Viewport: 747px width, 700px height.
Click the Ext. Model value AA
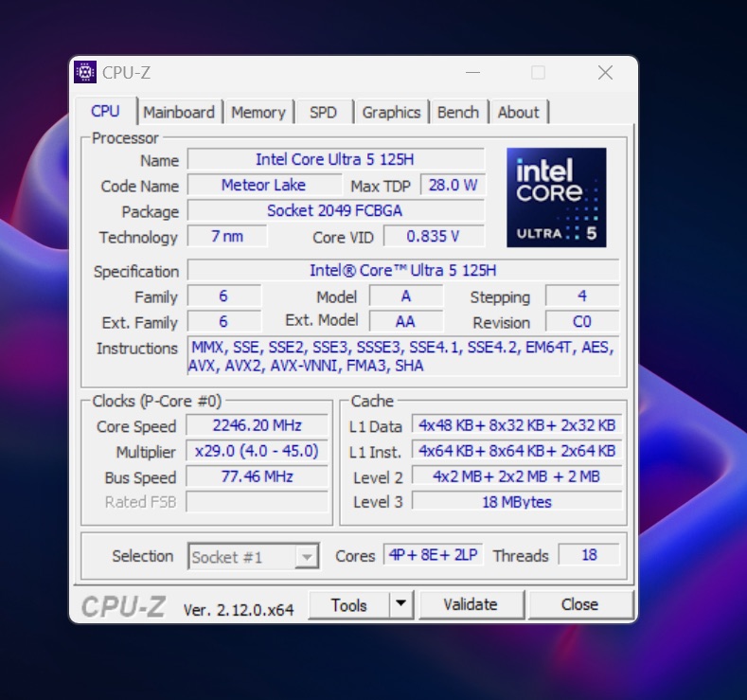[406, 321]
